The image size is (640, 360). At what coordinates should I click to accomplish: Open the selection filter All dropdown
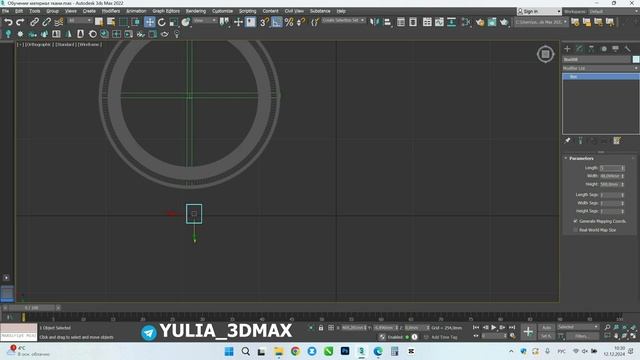[x=80, y=20]
